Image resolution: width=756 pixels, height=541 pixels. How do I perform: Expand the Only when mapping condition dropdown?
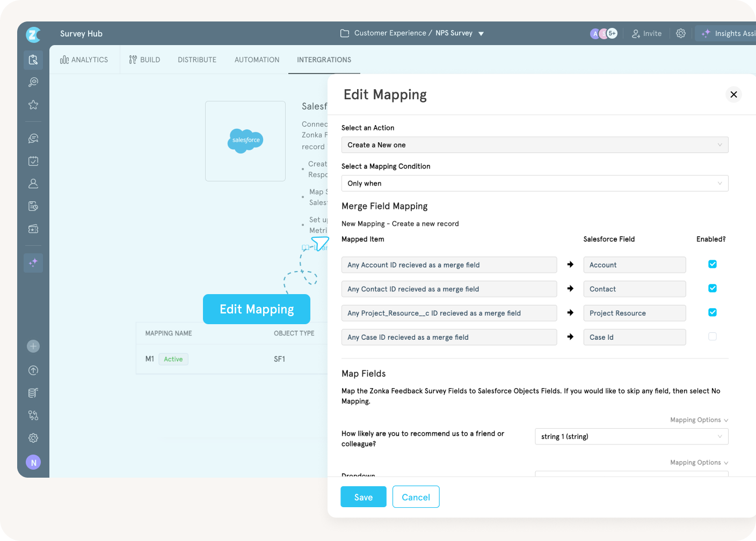click(535, 183)
